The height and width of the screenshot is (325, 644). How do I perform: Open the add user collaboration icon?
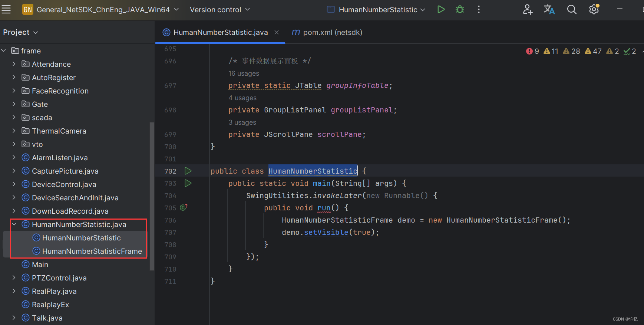pyautogui.click(x=528, y=10)
